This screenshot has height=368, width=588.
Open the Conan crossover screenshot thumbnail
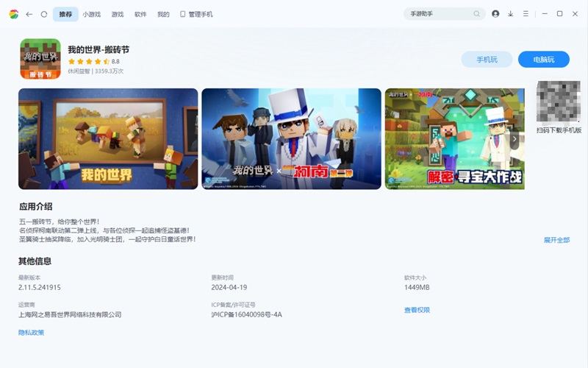click(x=291, y=139)
